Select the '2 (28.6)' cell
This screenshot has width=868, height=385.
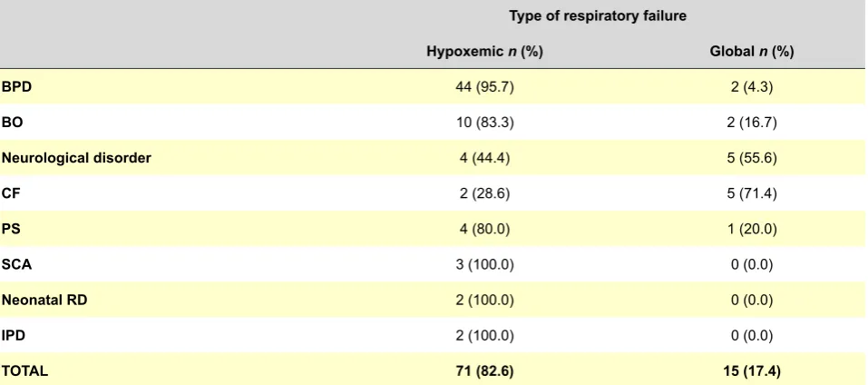pos(484,193)
